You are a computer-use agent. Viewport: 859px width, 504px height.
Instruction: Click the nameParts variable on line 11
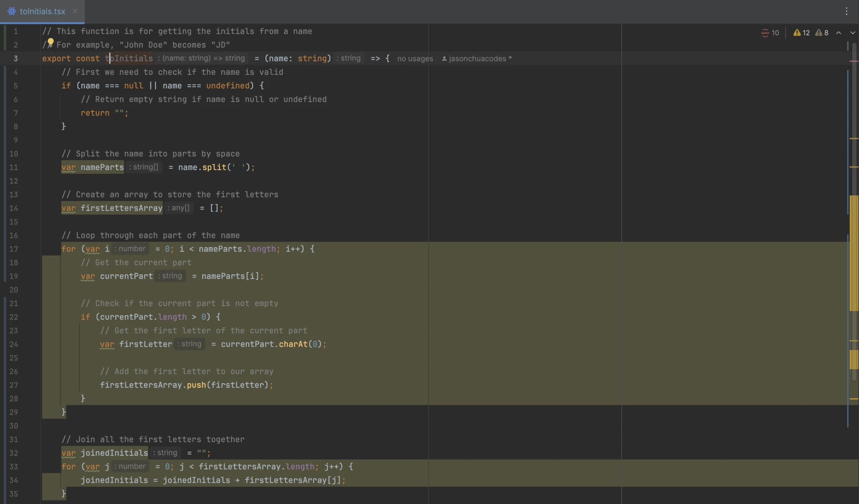click(x=102, y=167)
